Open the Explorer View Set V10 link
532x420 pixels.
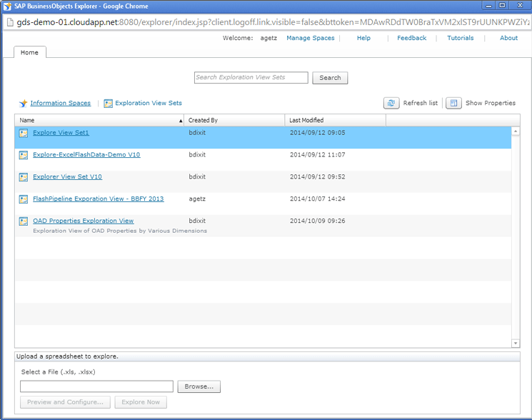pos(67,177)
